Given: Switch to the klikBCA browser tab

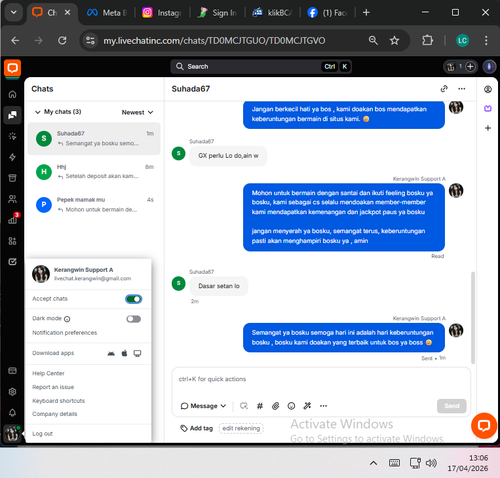Looking at the screenshot, I should click(x=272, y=13).
